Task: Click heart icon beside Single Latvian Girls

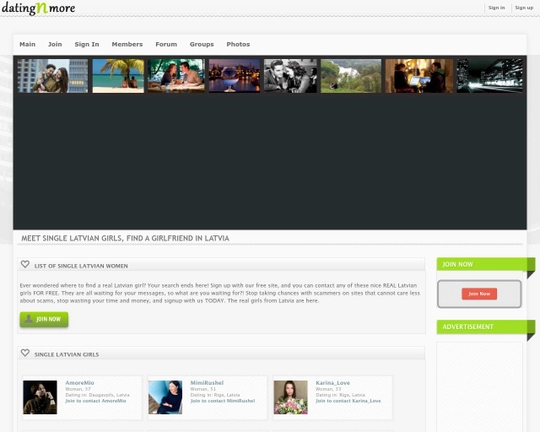Action: 25,353
